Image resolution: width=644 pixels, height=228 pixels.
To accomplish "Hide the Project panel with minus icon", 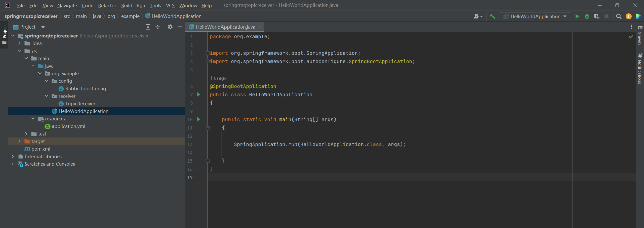I will 180,27.
